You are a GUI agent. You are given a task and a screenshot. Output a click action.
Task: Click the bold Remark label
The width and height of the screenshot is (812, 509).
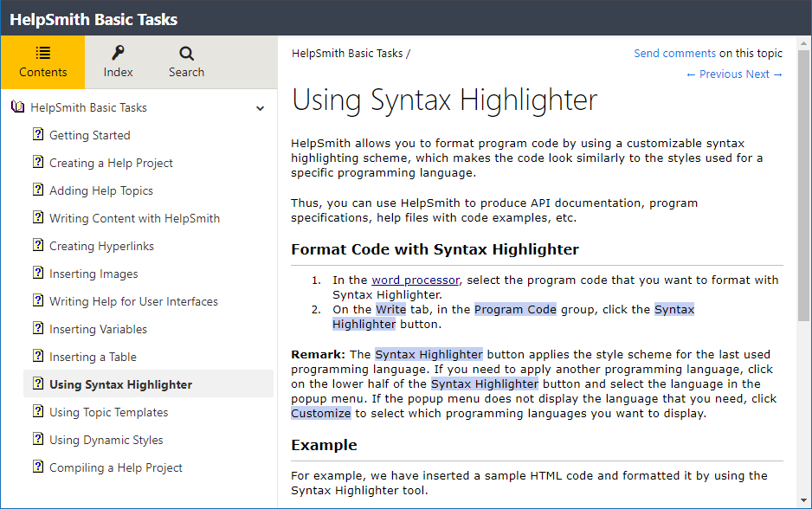(318, 355)
